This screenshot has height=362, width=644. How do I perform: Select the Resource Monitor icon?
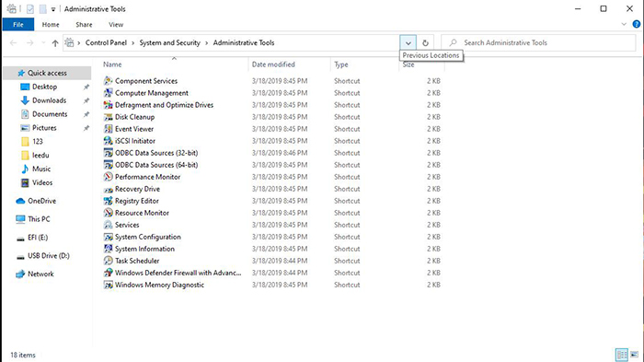[x=108, y=213]
